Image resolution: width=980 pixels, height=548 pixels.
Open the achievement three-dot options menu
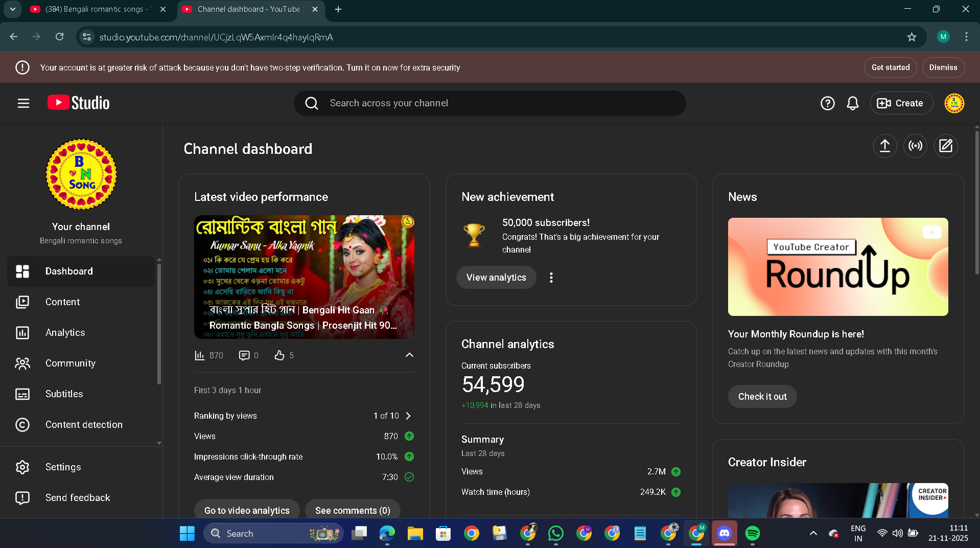pos(551,278)
